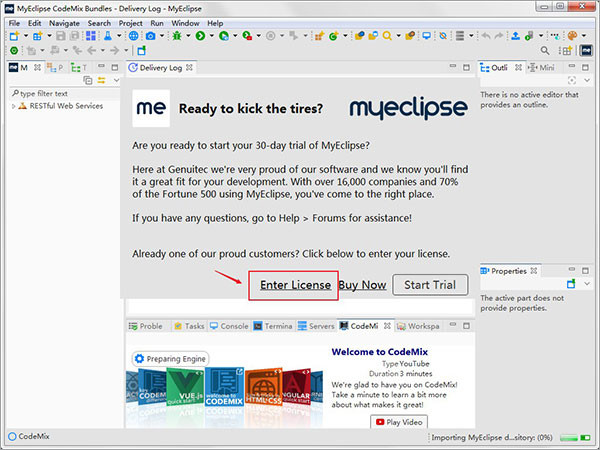Expand the RESTful Web Services node
Image resolution: width=600 pixels, height=450 pixels.
pyautogui.click(x=13, y=106)
